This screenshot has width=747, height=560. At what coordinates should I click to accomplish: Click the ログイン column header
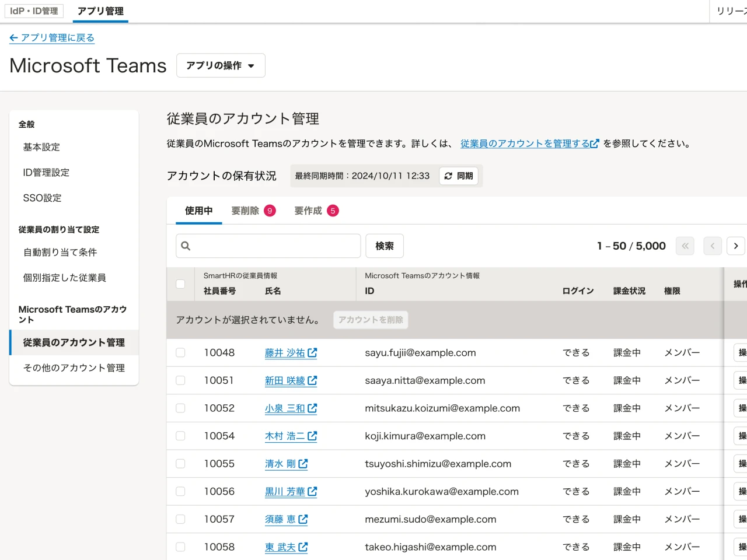(578, 291)
